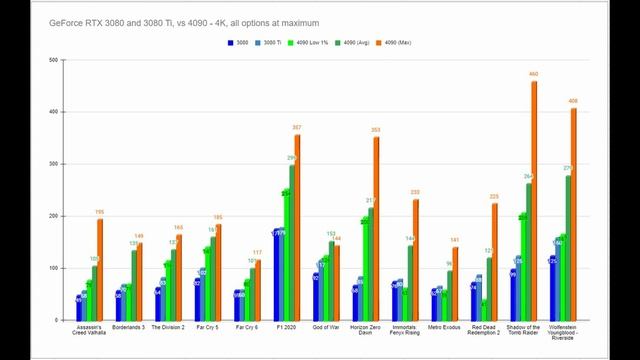Select the "Far Cry 5" axis label
The image size is (640, 360).
[x=207, y=327]
